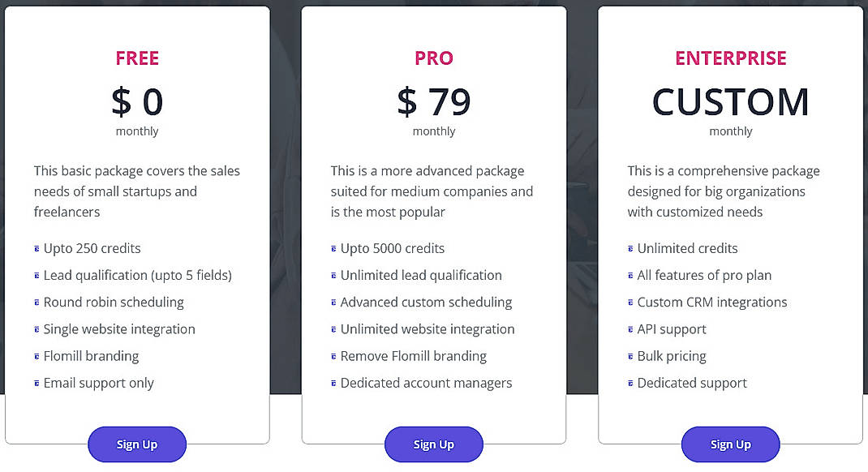The image size is (868, 472).
Task: Click the bullet icon beside "Flomill branding"
Action: pyautogui.click(x=36, y=356)
